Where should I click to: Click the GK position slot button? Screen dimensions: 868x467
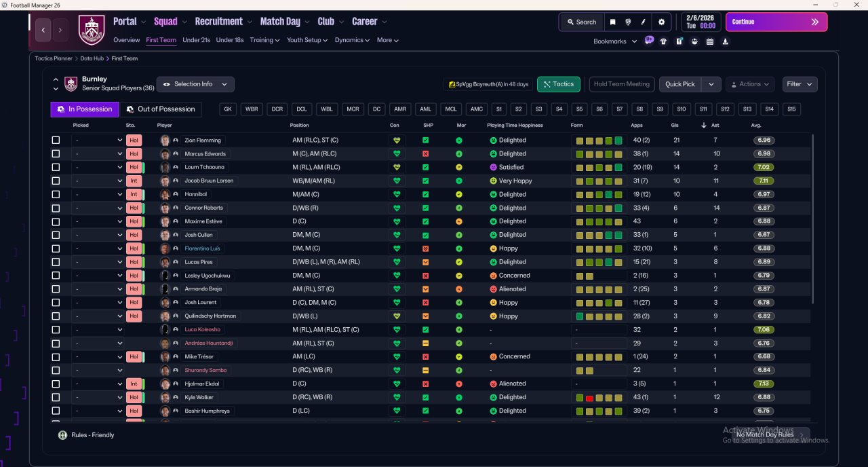[x=228, y=109]
